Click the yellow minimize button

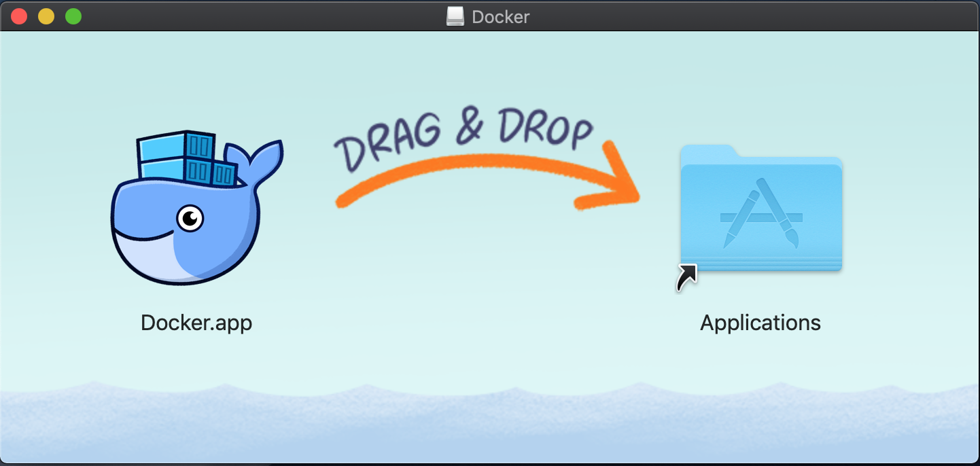pos(46,16)
